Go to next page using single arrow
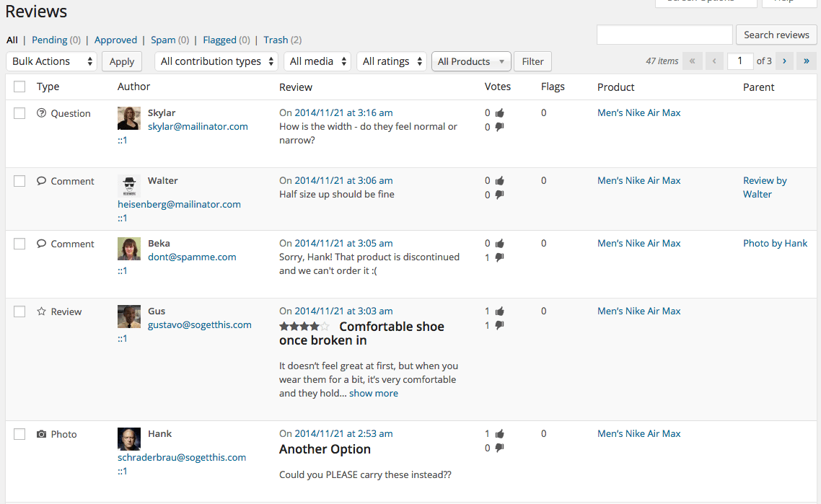Image resolution: width=821 pixels, height=504 pixels. tap(784, 61)
